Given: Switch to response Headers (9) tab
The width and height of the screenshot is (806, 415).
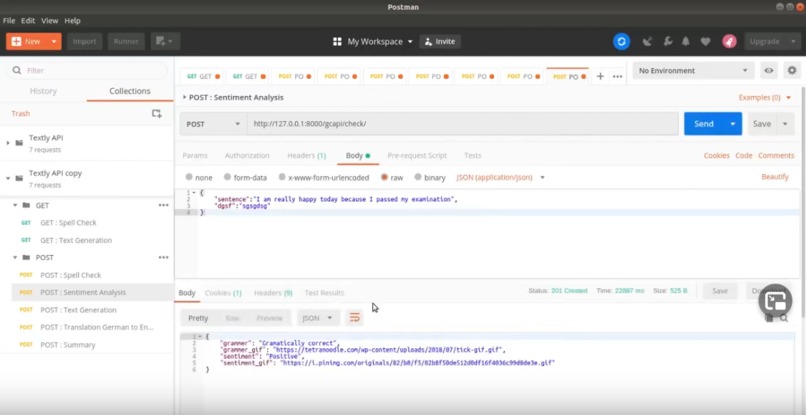Looking at the screenshot, I should (273, 293).
